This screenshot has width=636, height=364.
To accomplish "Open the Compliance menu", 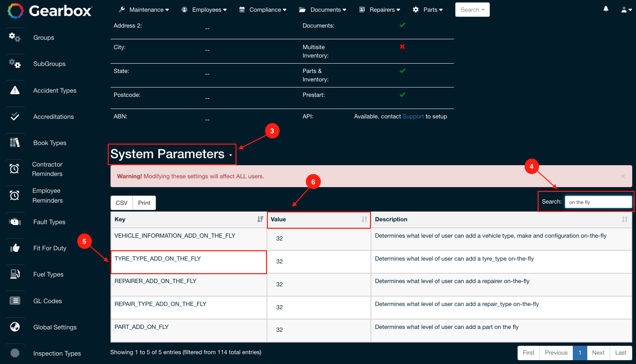I will click(262, 9).
